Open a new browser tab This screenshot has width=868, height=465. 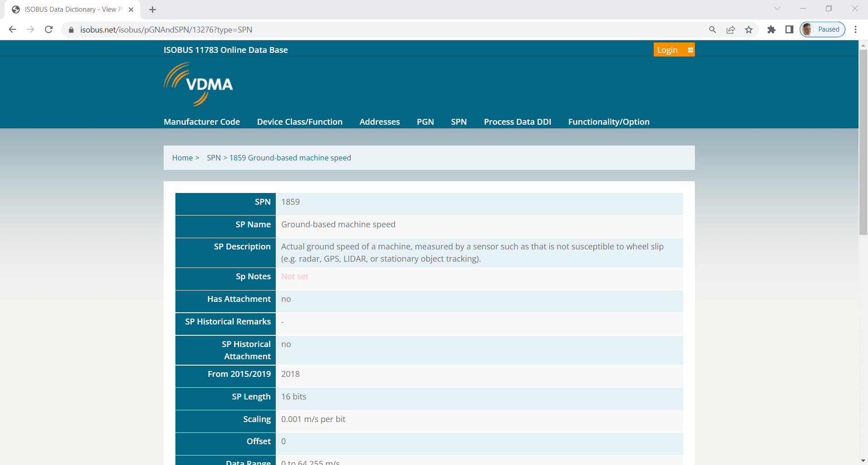152,9
